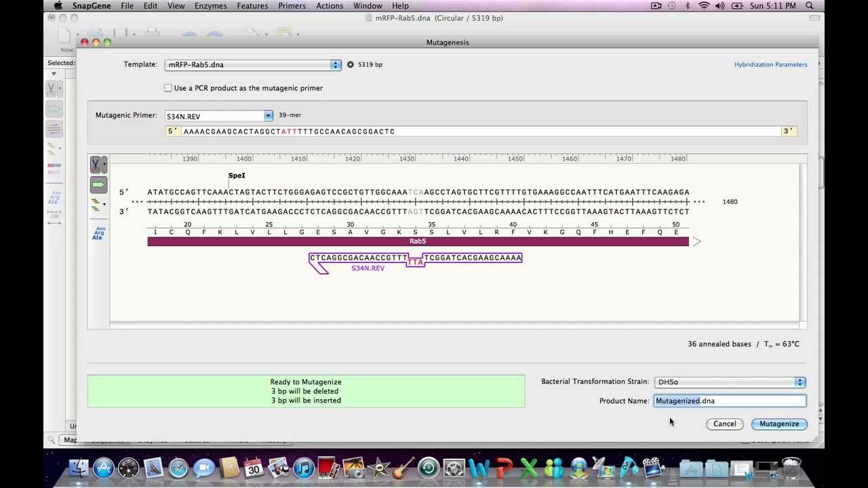Screen dimensions: 868x488
Task: Click the Mutagenize button
Action: [x=779, y=424]
